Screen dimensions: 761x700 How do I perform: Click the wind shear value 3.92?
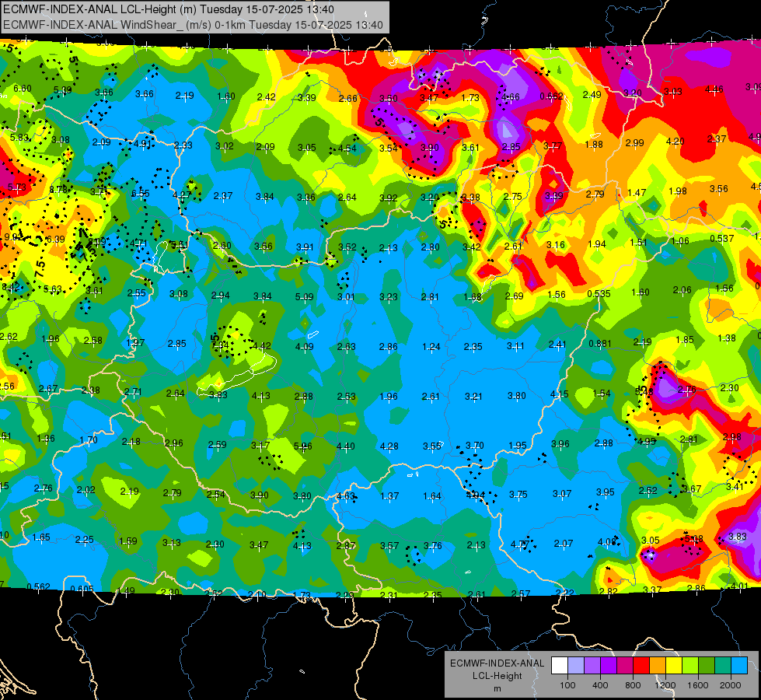click(x=389, y=198)
